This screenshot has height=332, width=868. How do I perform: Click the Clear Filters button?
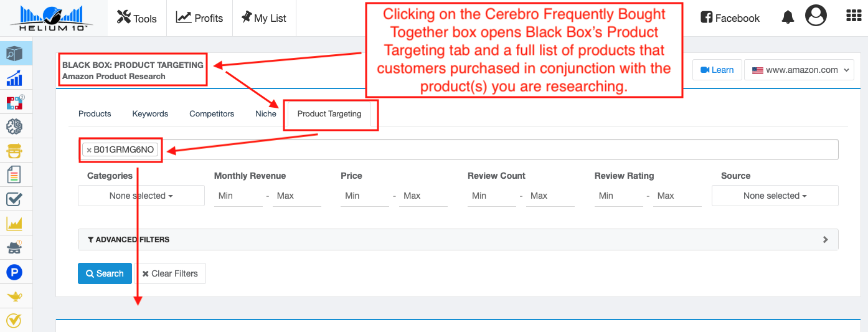[x=170, y=273]
